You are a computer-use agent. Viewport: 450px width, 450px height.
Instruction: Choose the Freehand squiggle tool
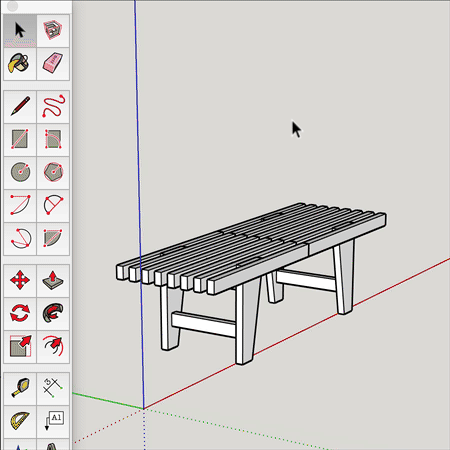pos(53,106)
